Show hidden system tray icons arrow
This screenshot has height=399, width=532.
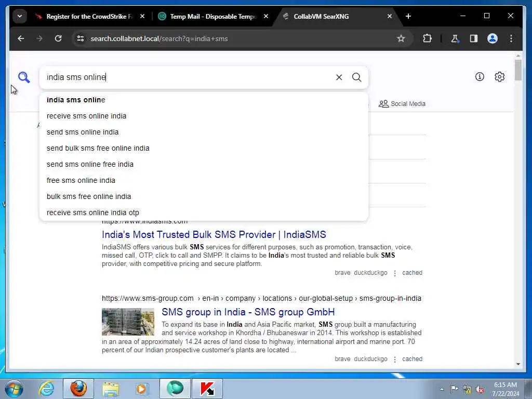(x=442, y=390)
